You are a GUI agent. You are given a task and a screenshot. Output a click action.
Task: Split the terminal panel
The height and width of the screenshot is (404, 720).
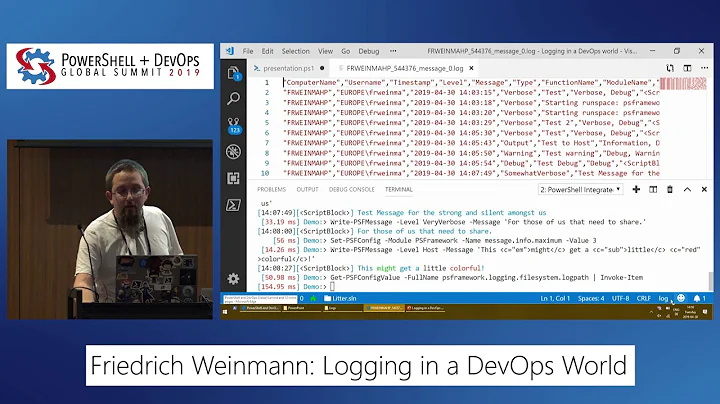pyautogui.click(x=653, y=189)
